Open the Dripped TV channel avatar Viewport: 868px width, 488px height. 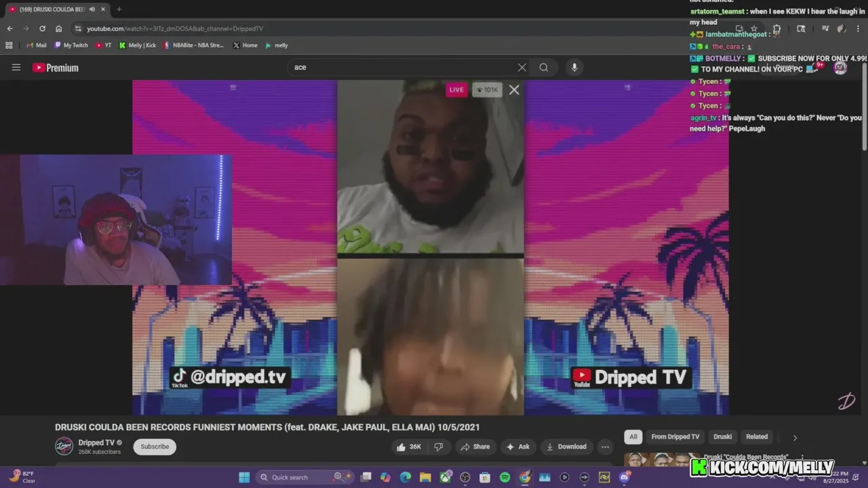[64, 446]
